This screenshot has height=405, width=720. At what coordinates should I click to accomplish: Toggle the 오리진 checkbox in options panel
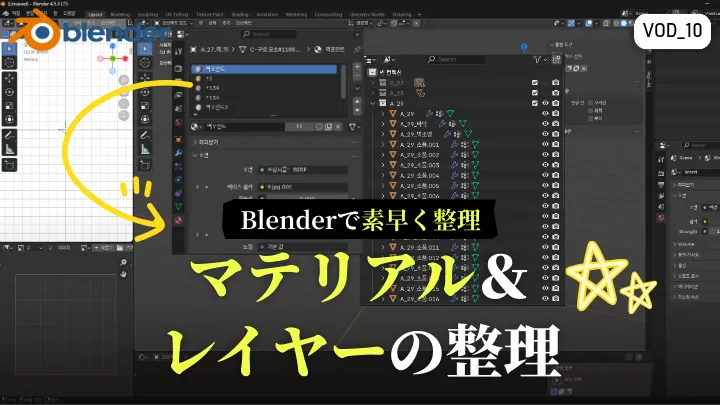pyautogui.click(x=591, y=103)
